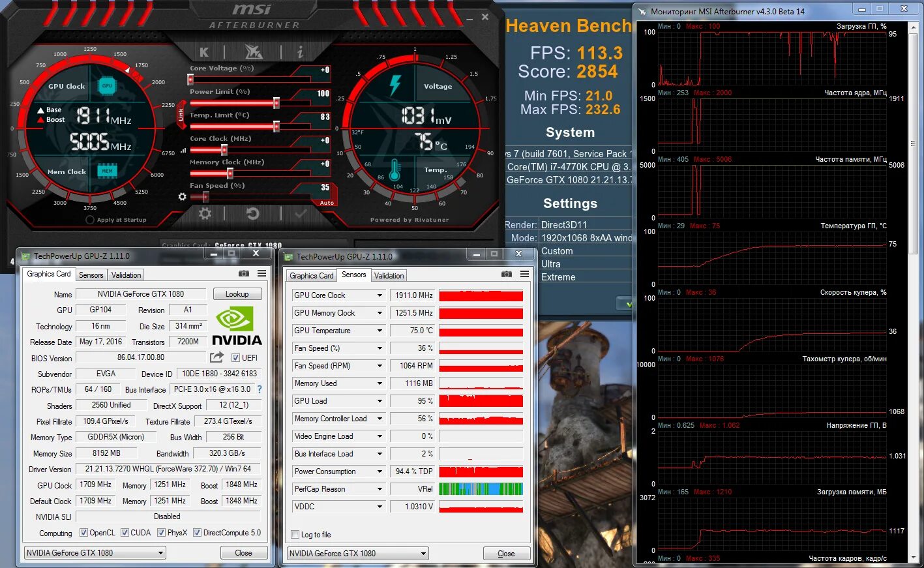Click the thermometer icon in the temp gauge

[394, 170]
